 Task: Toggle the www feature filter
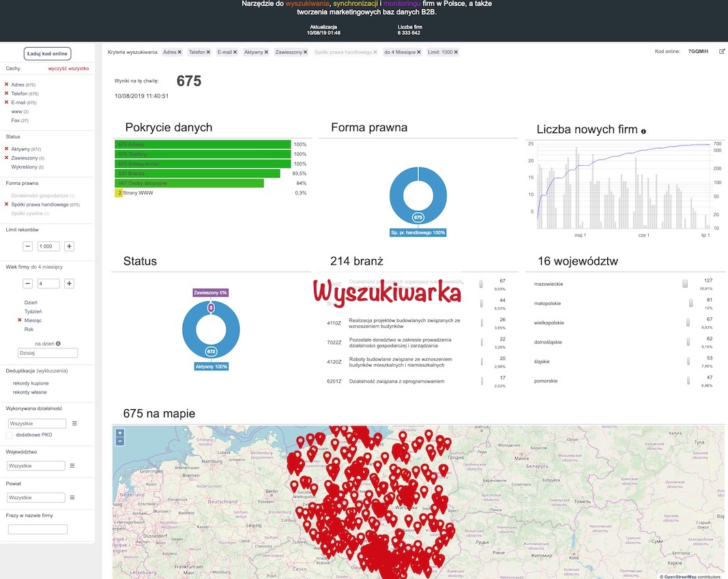coord(16,111)
